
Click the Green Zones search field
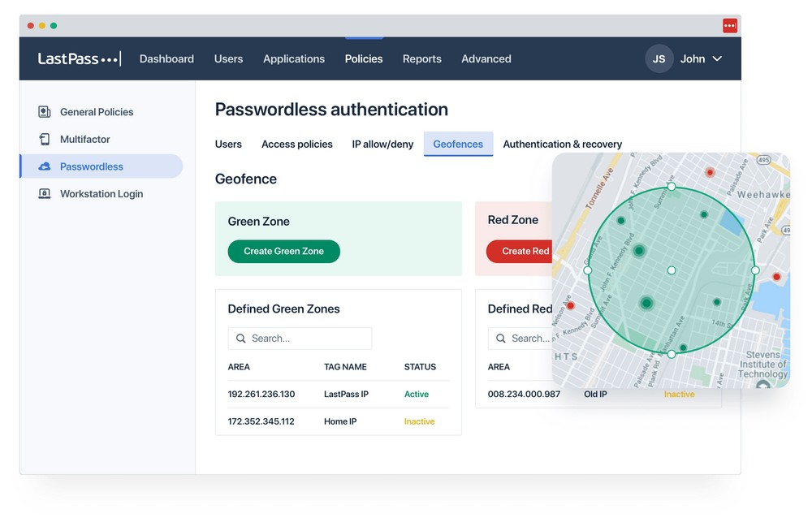coord(309,339)
